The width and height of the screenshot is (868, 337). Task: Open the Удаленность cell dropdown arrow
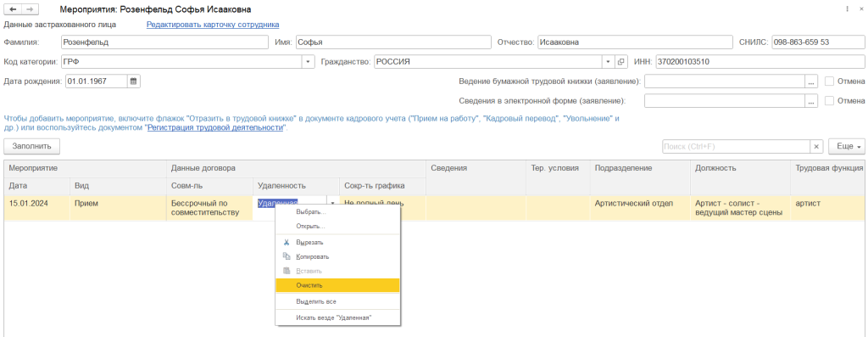(332, 204)
